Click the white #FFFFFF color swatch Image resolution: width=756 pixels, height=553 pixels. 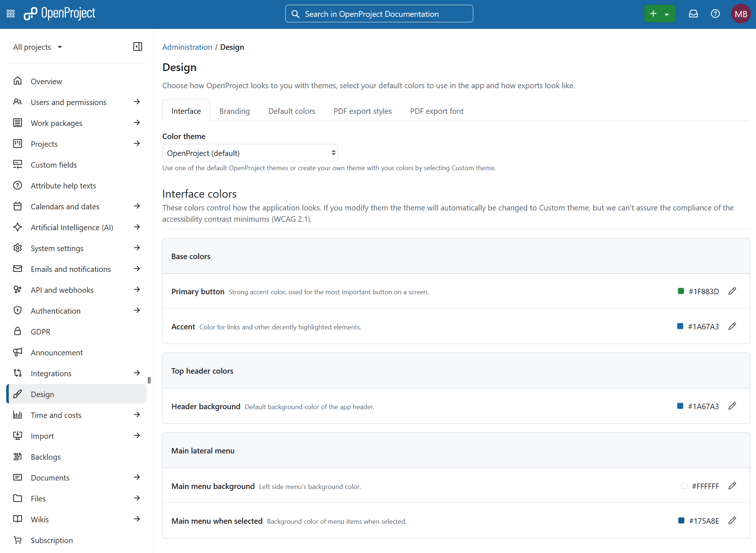pos(684,486)
